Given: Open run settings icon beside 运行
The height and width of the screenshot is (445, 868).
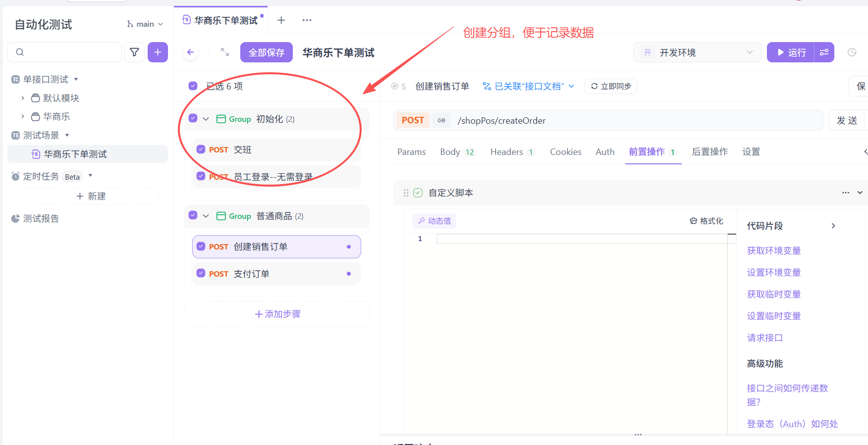Looking at the screenshot, I should click(x=824, y=52).
